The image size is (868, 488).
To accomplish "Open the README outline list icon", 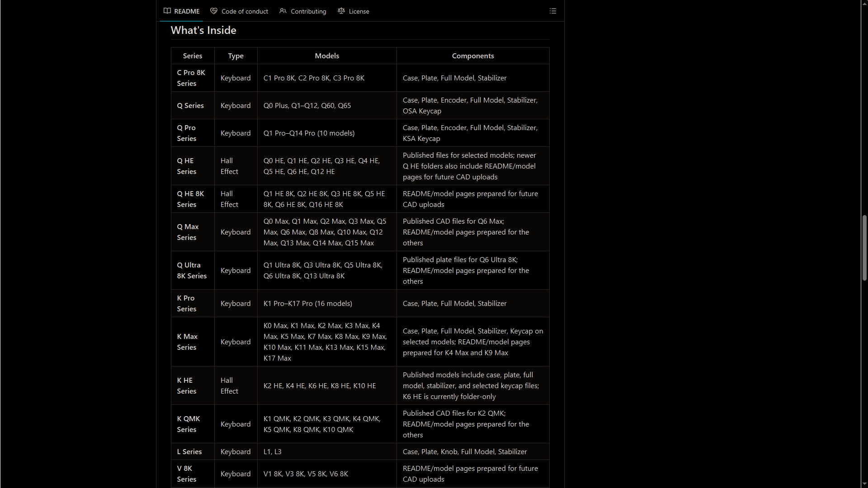I will (552, 11).
